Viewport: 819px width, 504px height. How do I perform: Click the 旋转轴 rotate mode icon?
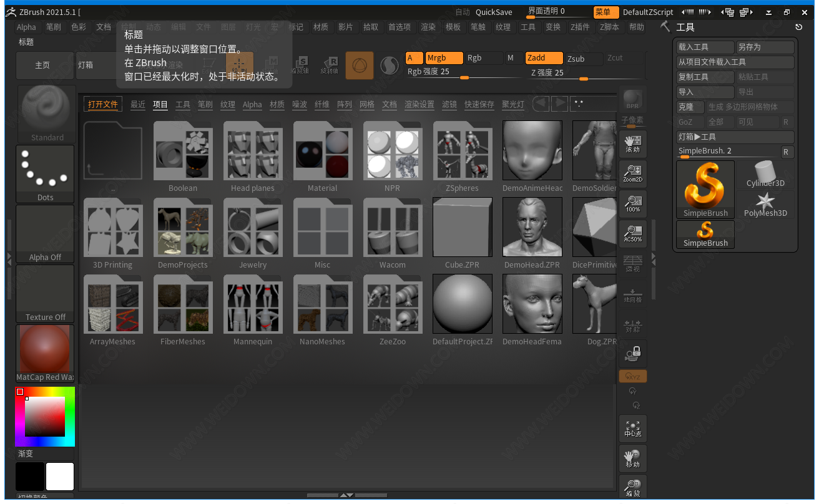[329, 65]
